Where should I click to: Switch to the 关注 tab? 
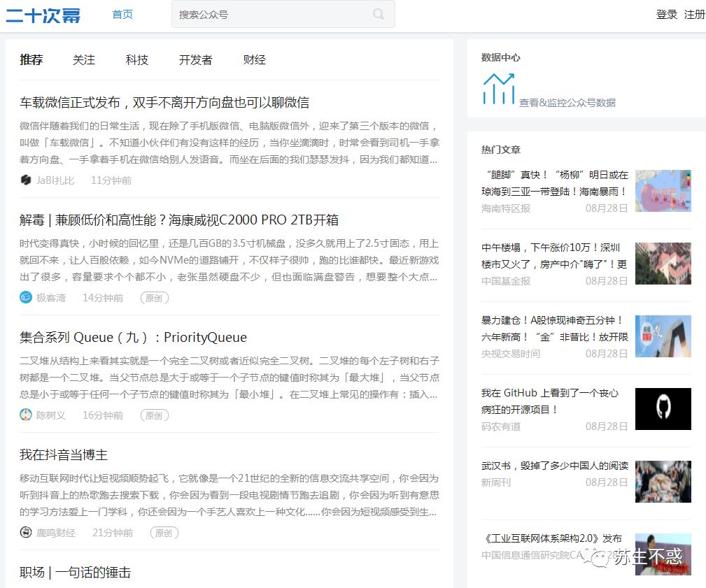pyautogui.click(x=84, y=59)
